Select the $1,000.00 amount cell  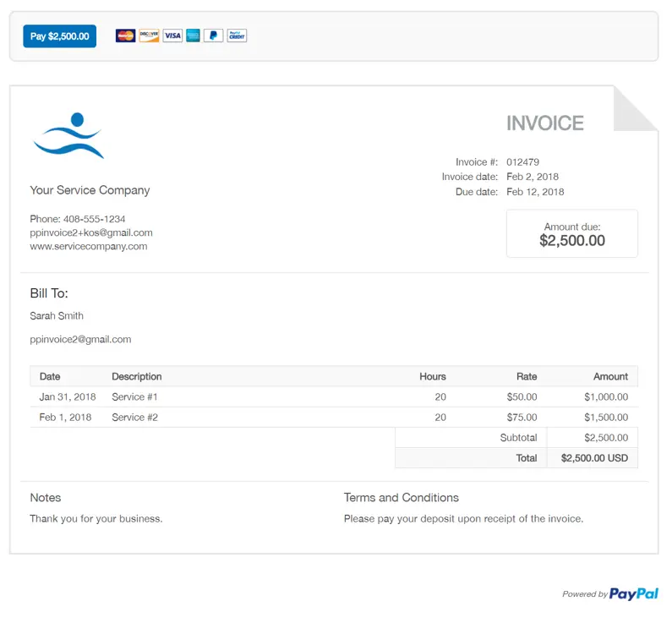click(x=606, y=396)
